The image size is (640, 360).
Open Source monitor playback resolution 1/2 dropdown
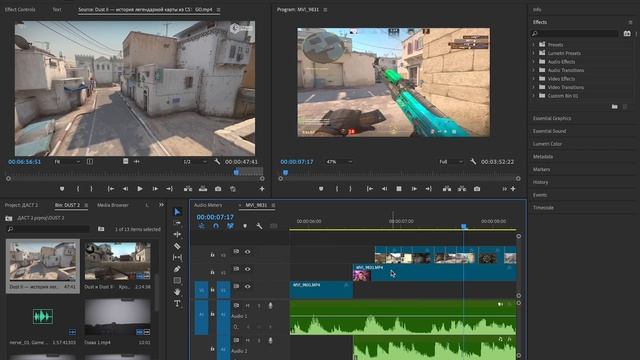(195, 162)
